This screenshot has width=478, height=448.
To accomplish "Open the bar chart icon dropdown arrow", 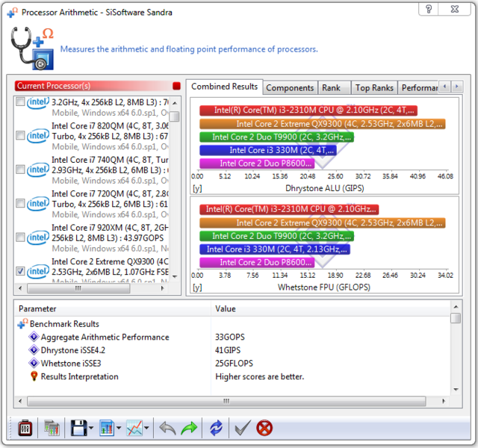I will pyautogui.click(x=119, y=428).
